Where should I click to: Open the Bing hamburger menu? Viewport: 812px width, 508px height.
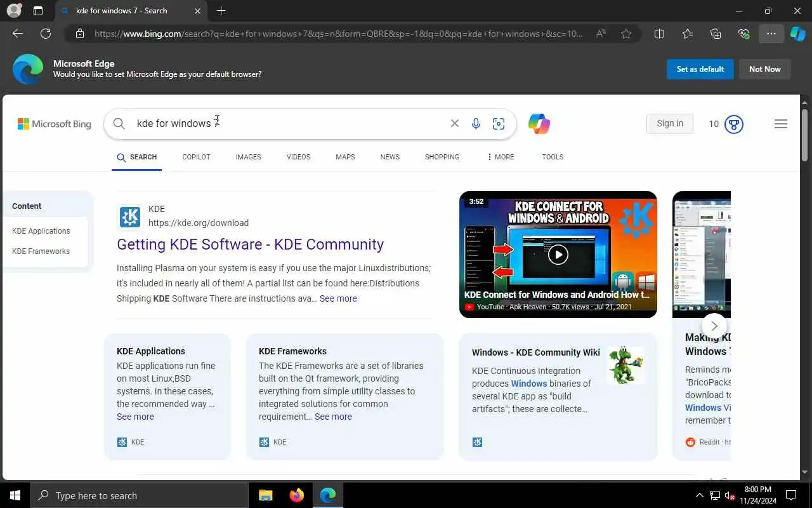click(x=781, y=124)
